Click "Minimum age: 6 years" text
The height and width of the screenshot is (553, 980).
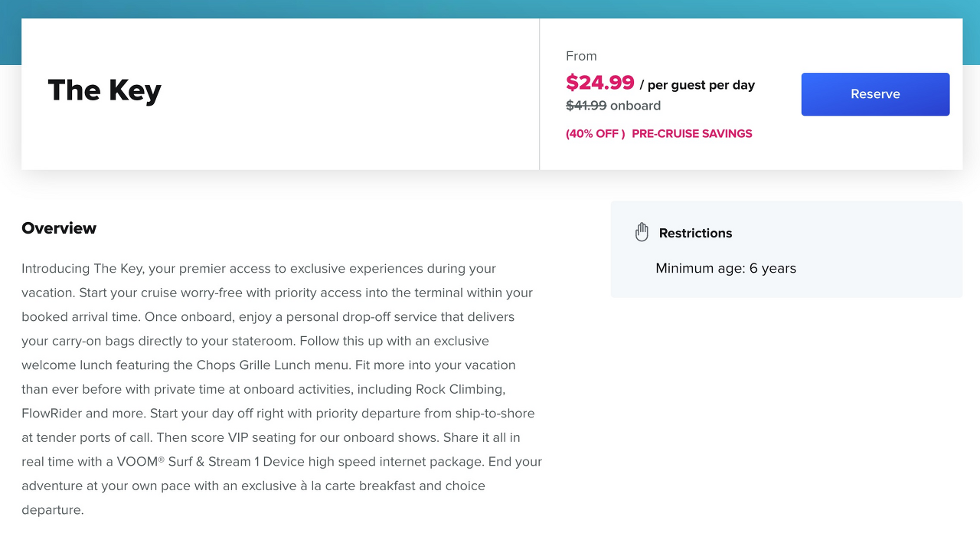click(x=725, y=268)
